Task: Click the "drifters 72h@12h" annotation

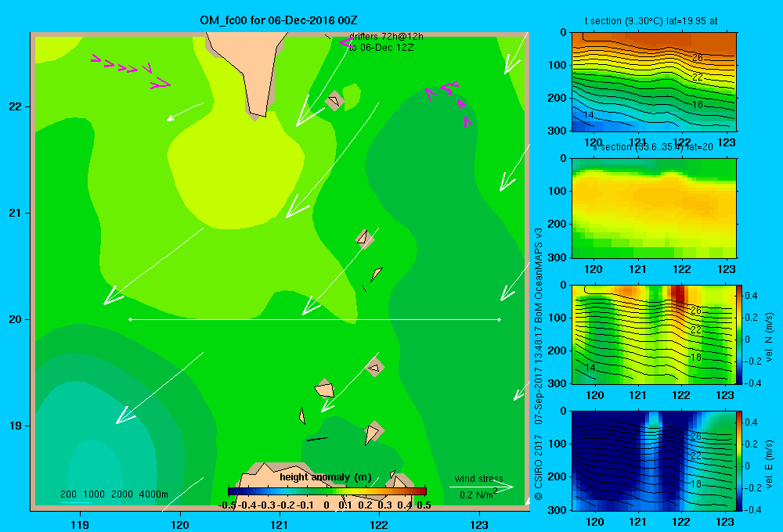Action: [386, 37]
